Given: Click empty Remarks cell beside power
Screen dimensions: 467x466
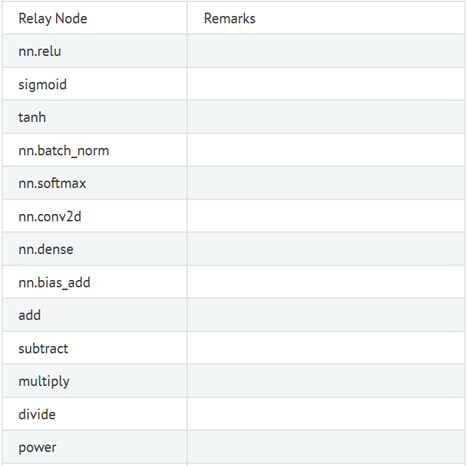Looking at the screenshot, I should 326,447.
